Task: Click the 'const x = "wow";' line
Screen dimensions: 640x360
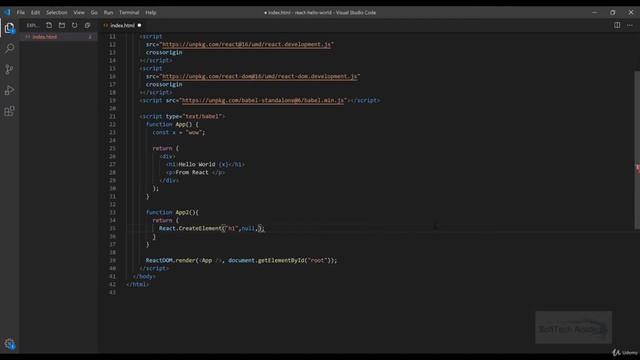Action: click(178, 132)
